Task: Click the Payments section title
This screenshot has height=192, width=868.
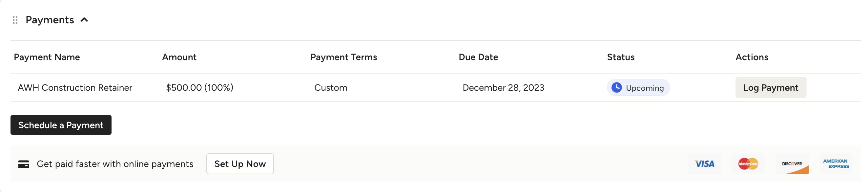Action: [50, 20]
